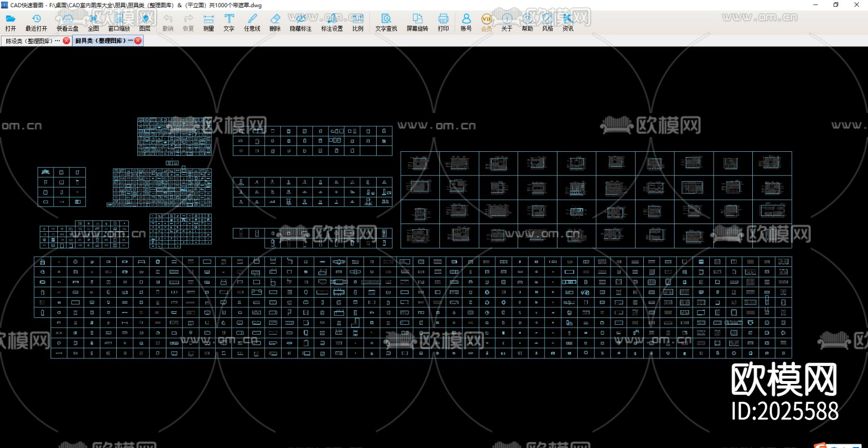Click the 恢复 redo icon
Viewport: 868px width, 448px height.
pos(188,23)
